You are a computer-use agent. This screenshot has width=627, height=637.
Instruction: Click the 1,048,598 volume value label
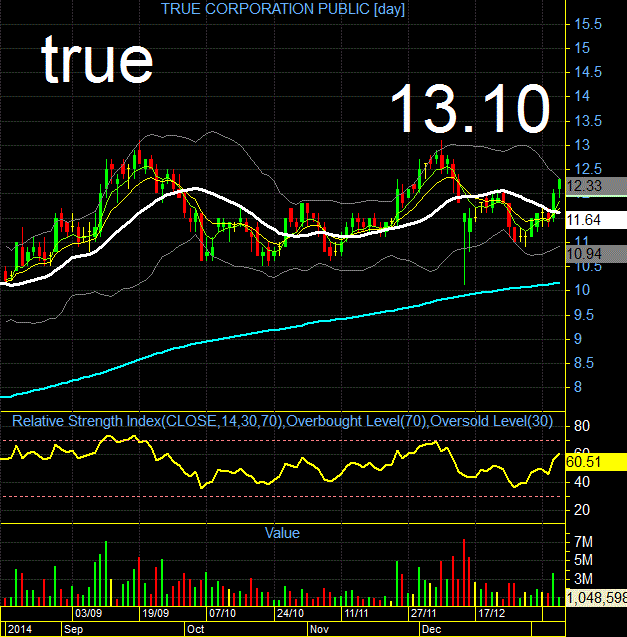tap(596, 598)
